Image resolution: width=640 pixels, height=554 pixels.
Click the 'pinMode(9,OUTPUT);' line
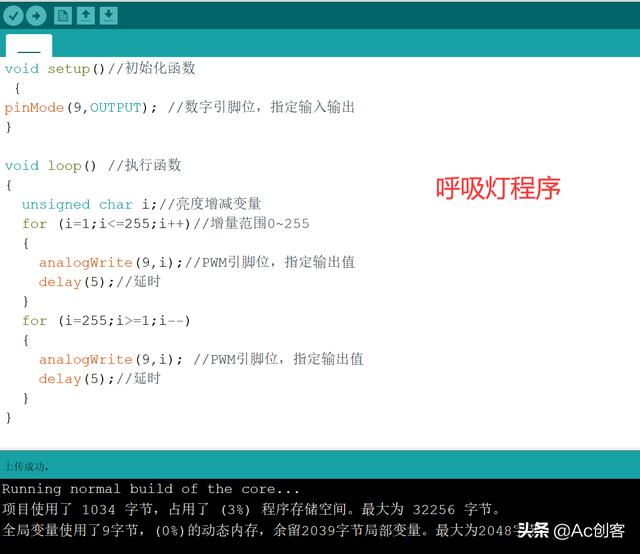click(180, 107)
